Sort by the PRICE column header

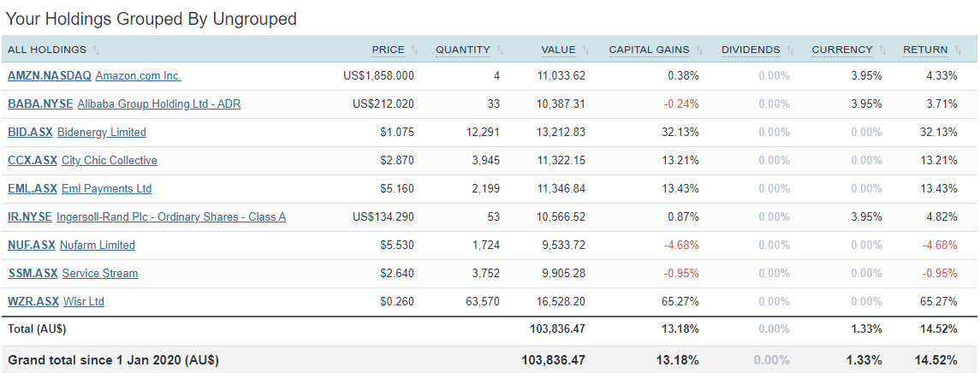click(x=388, y=50)
